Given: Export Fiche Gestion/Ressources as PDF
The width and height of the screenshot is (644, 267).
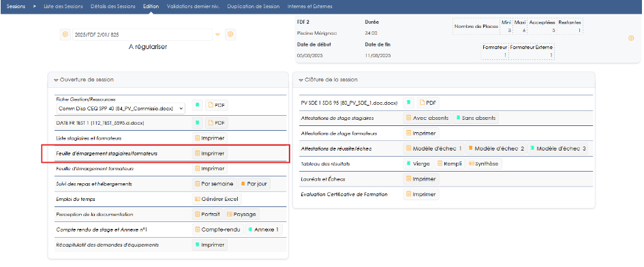Looking at the screenshot, I should point(217,105).
